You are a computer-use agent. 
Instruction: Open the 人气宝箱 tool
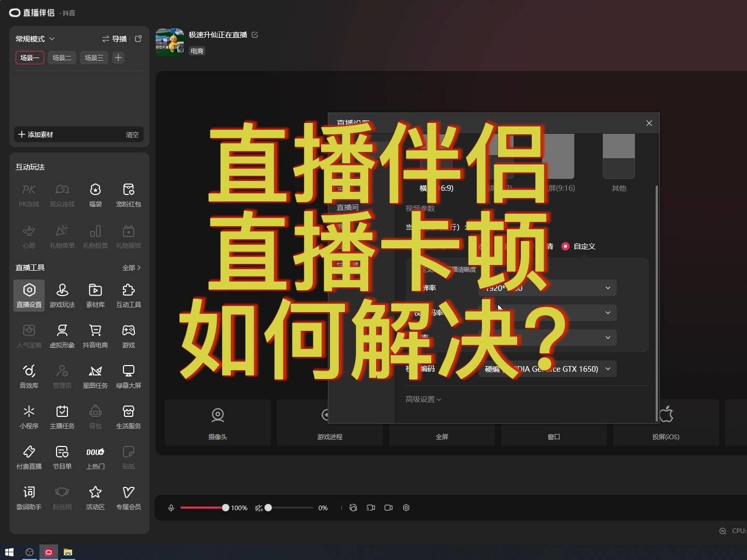click(29, 336)
